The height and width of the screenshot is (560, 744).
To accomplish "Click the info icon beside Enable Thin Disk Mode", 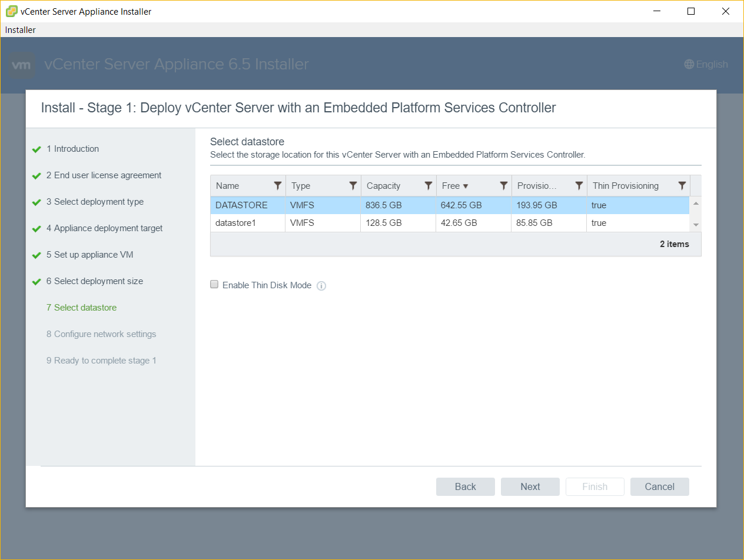I will (x=321, y=286).
